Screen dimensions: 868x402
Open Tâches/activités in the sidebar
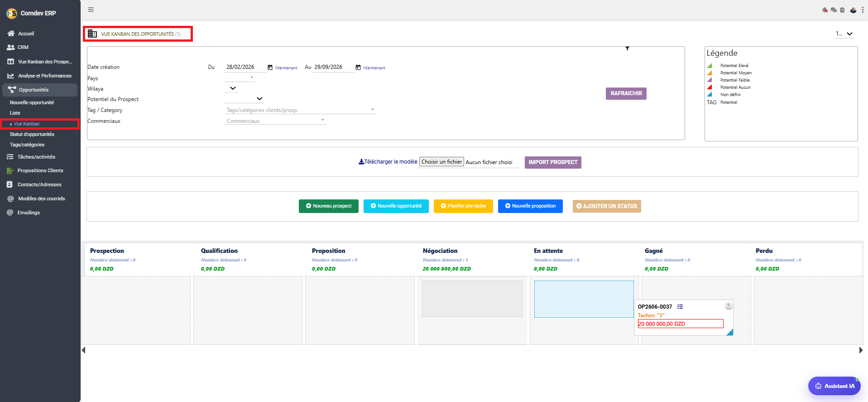(36, 157)
